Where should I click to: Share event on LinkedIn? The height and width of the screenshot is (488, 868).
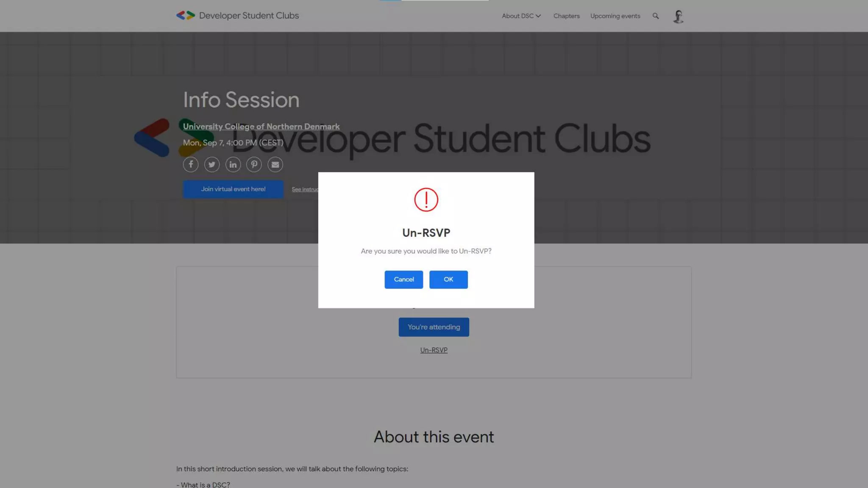(x=233, y=164)
